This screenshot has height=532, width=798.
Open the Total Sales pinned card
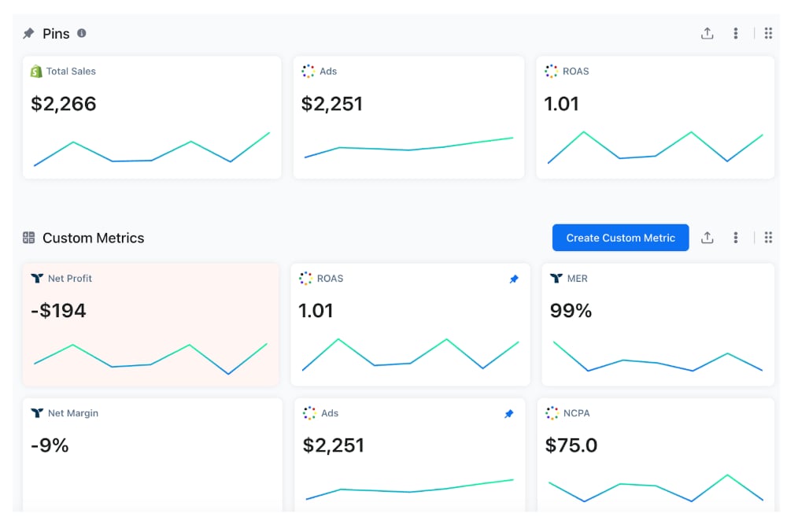(x=152, y=117)
